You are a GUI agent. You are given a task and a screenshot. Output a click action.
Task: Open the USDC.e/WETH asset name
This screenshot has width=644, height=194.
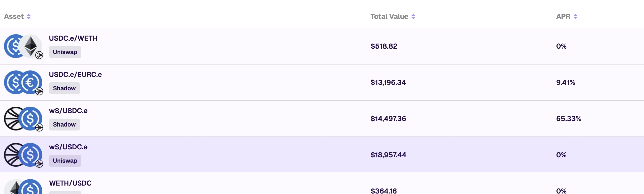pyautogui.click(x=73, y=38)
